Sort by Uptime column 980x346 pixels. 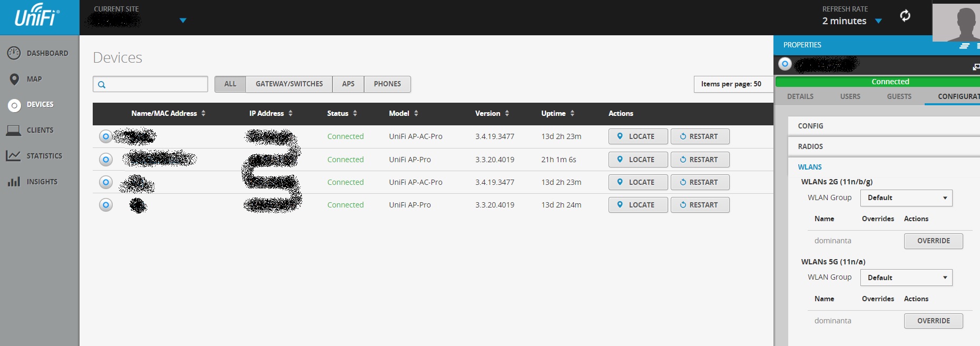pos(558,113)
